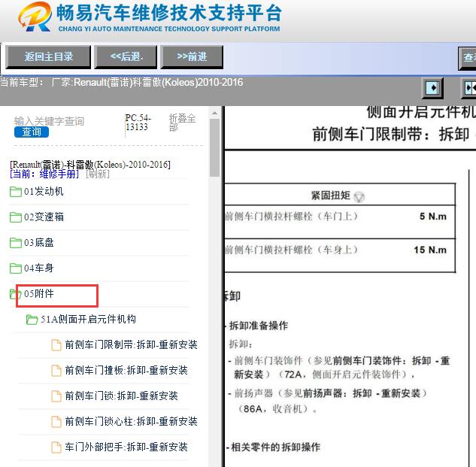Open 前侧车门撞板:拆卸-重新安装 page
476x467 pixels.
[126, 370]
